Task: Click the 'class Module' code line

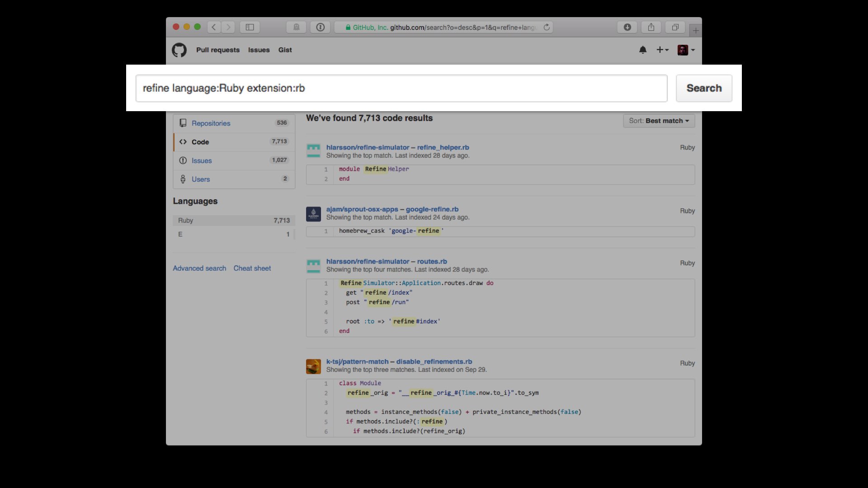Action: pyautogui.click(x=360, y=383)
